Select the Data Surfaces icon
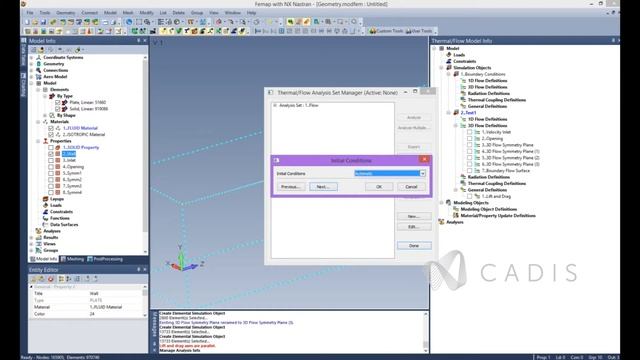This screenshot has height=360, width=640. click(45, 224)
